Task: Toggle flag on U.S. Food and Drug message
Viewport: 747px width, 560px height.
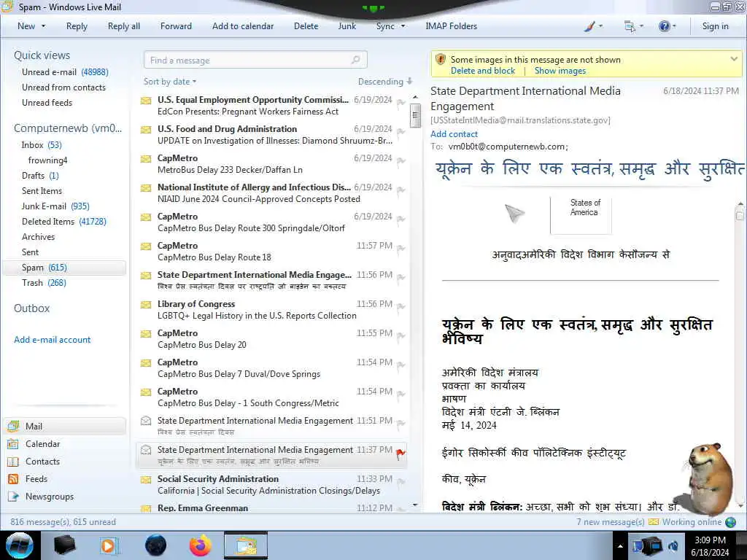Action: pos(400,132)
